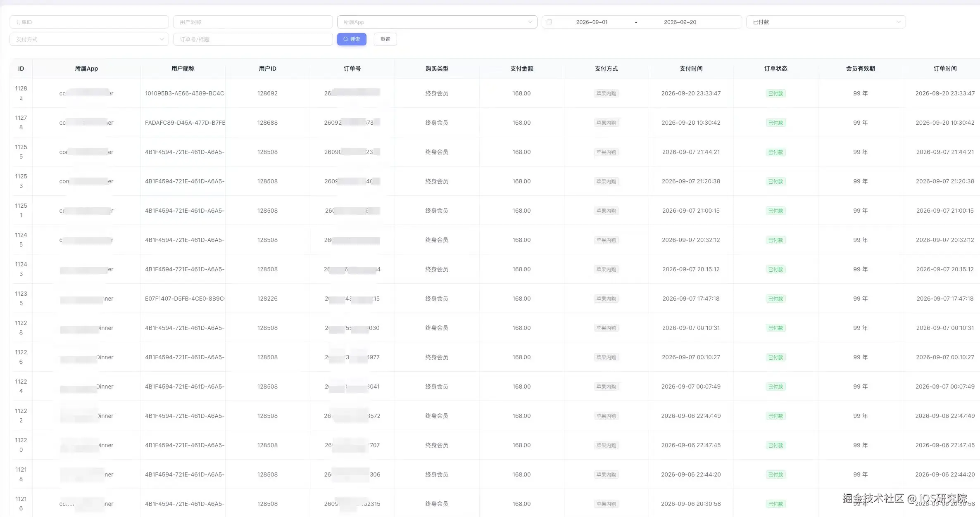Click the 支付时间 column header
The height and width of the screenshot is (517, 980).
tap(691, 69)
